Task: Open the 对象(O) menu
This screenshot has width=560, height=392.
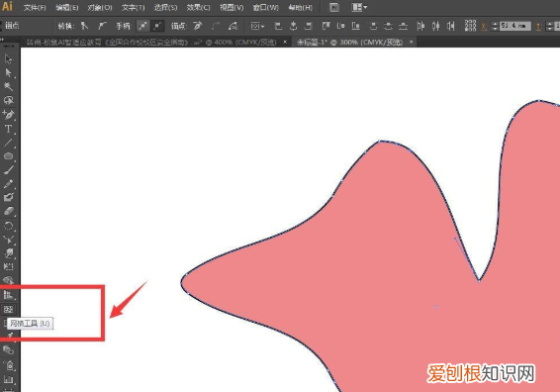Action: click(x=100, y=8)
